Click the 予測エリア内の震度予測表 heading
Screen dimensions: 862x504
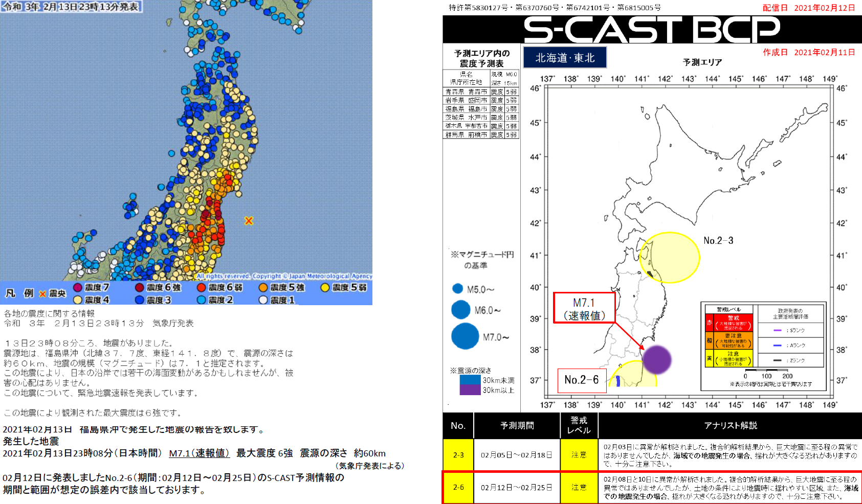click(481, 58)
